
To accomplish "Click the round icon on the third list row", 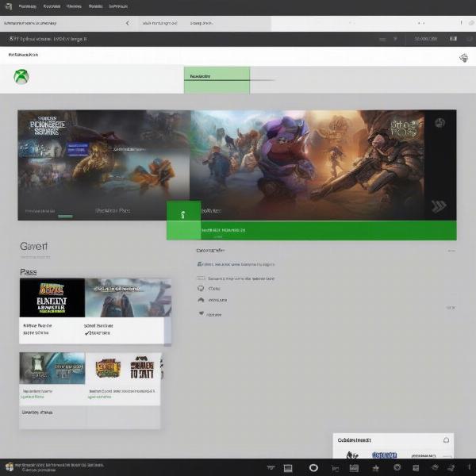I will click(x=201, y=289).
